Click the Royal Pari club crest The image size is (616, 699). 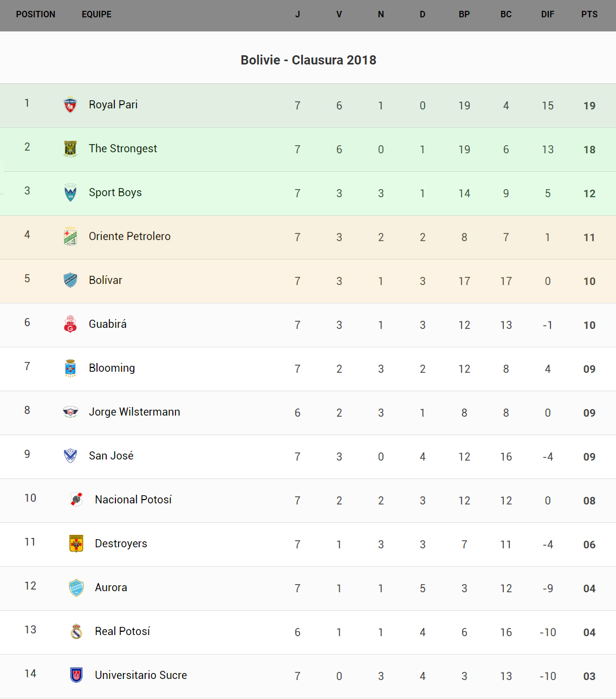[70, 105]
